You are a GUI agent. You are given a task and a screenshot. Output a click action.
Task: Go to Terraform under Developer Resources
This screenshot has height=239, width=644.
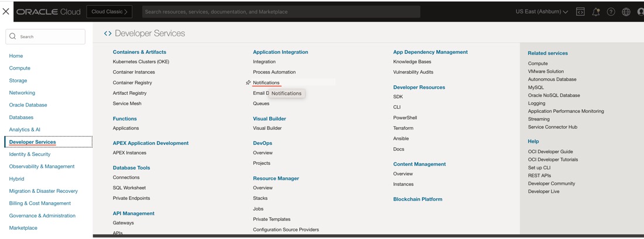[x=403, y=128]
